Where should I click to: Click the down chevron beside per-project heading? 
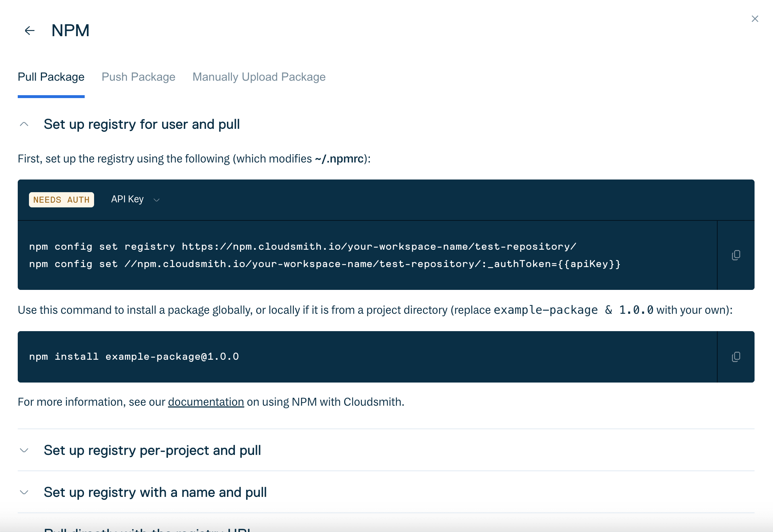click(24, 451)
